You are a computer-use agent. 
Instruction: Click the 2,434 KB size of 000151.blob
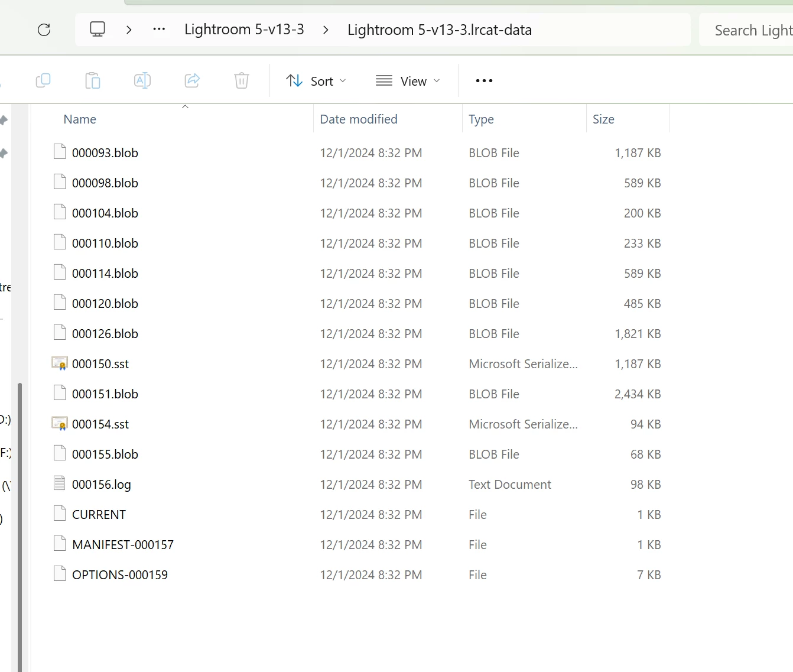pyautogui.click(x=638, y=394)
